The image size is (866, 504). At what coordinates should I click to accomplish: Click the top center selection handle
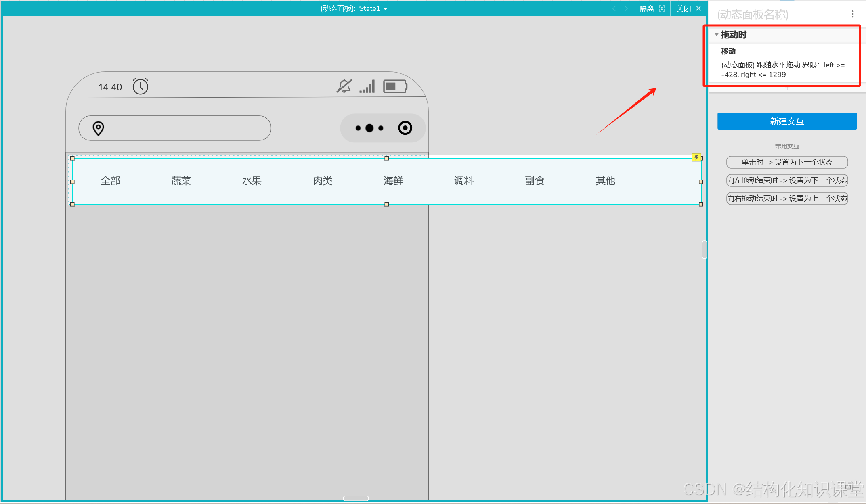[x=386, y=158]
